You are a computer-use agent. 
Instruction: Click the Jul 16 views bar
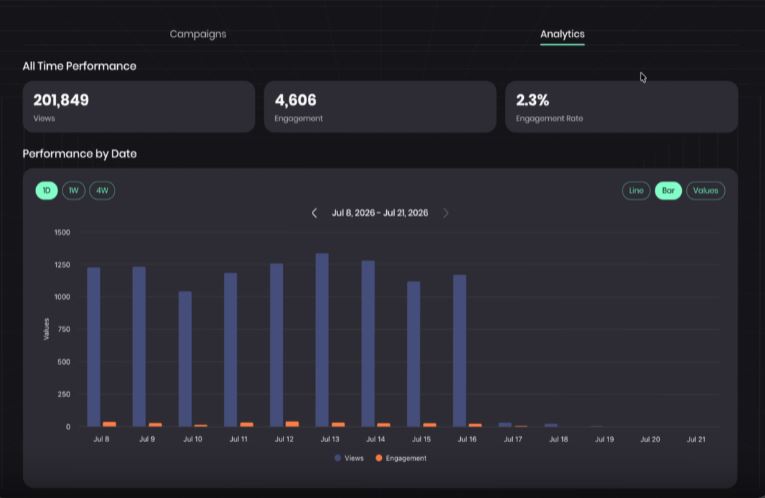(460, 351)
